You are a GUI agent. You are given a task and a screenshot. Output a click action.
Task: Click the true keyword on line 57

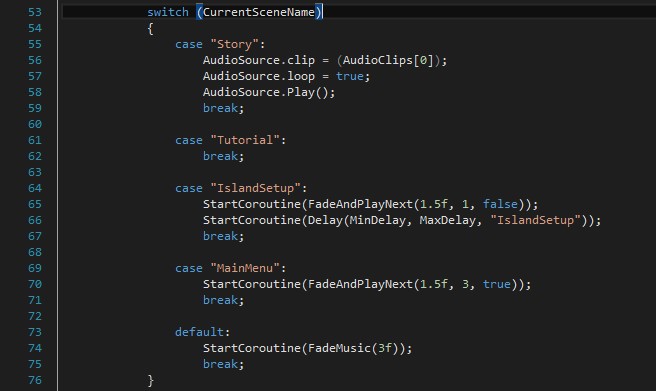tap(350, 76)
